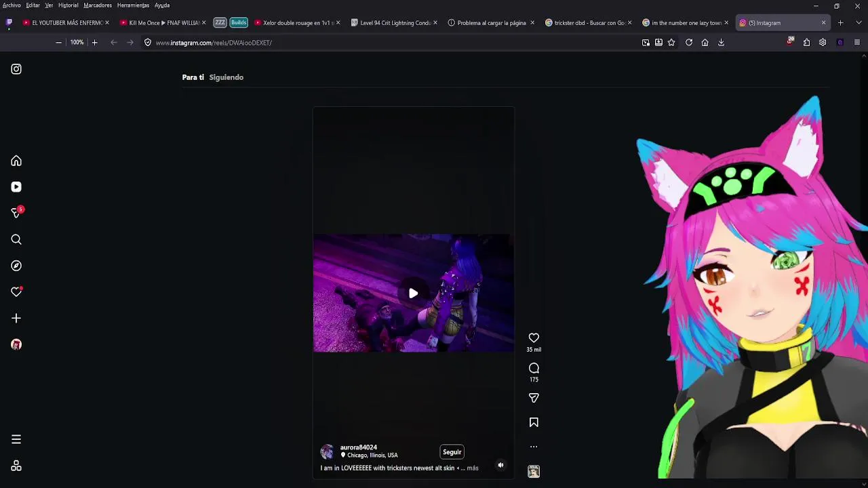Go back in browser history
Screen dimensions: 868x488
click(113, 43)
